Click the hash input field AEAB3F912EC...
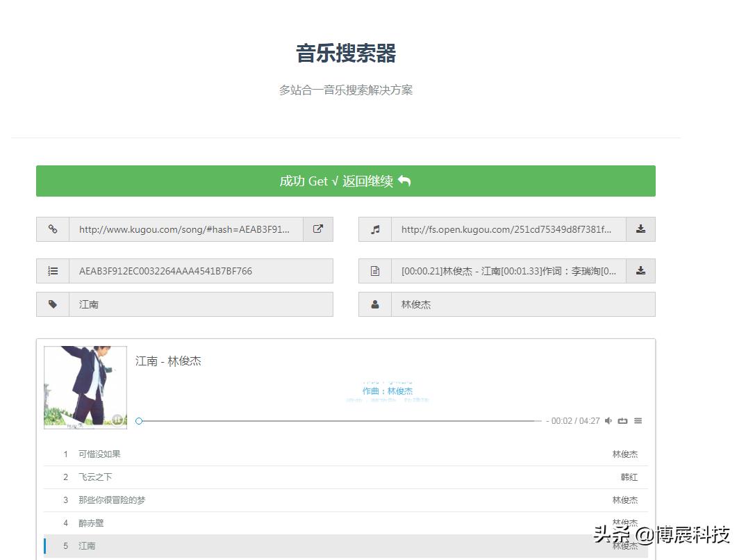This screenshot has height=560, width=746. click(201, 271)
